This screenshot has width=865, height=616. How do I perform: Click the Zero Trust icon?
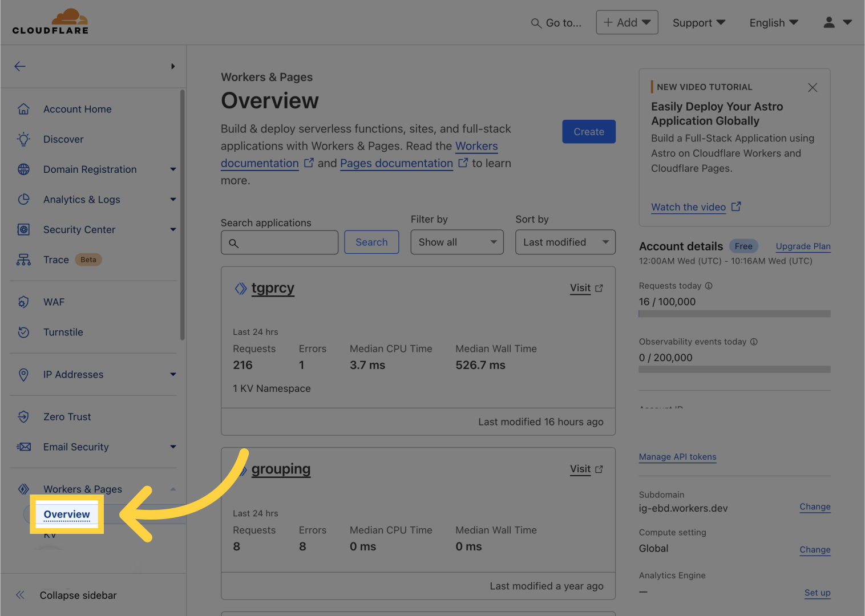23,417
